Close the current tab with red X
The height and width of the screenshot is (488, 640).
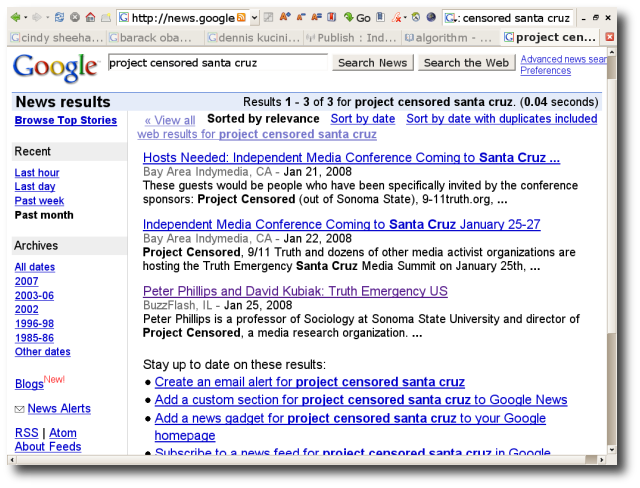tap(610, 37)
